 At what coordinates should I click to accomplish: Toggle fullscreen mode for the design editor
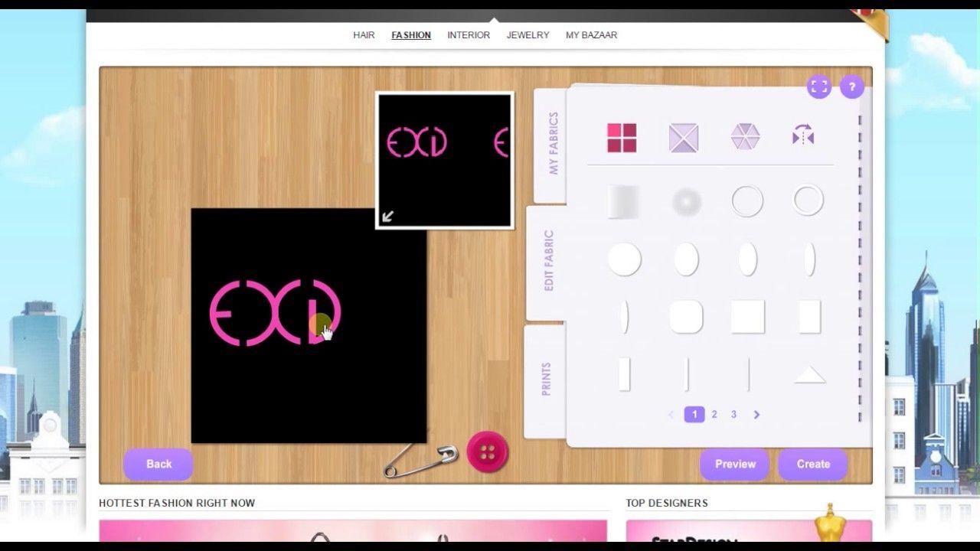click(x=819, y=86)
